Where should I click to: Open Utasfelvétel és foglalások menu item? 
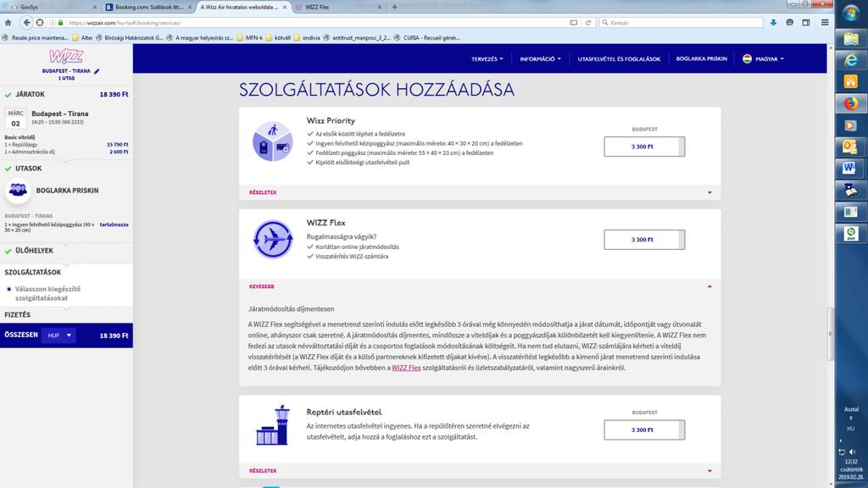[619, 58]
